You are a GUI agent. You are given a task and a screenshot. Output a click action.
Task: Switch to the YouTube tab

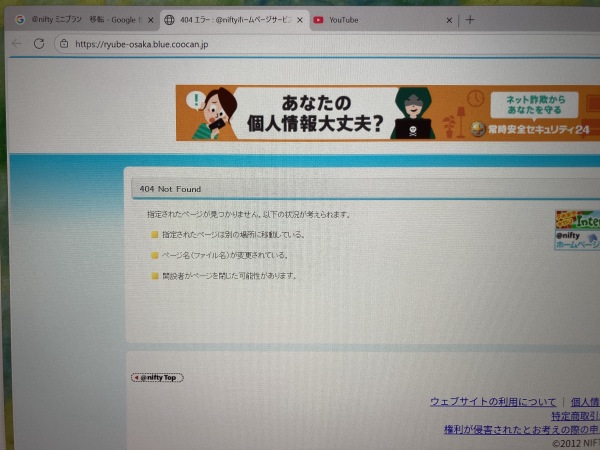[x=375, y=20]
